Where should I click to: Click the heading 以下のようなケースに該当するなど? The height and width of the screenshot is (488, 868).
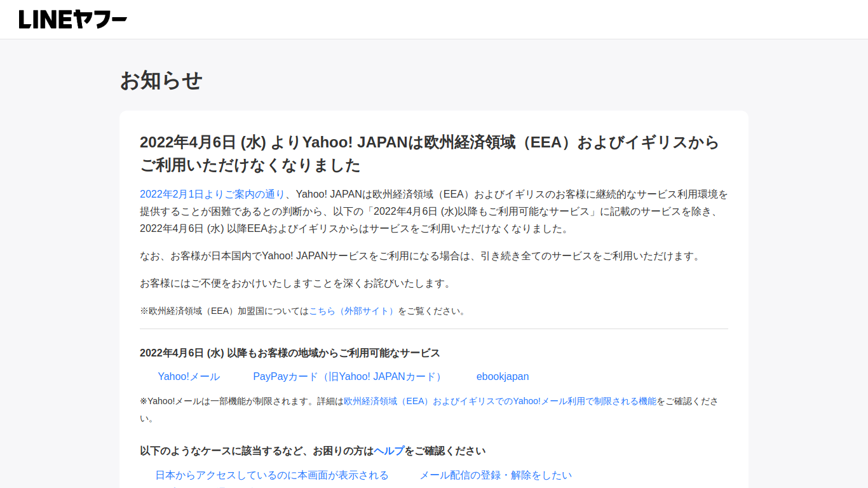point(313,451)
